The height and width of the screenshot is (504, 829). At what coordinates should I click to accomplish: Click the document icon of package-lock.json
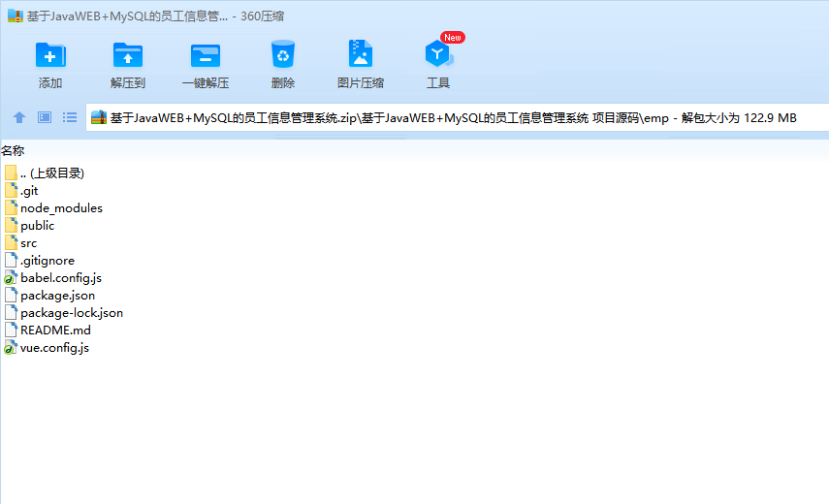click(x=11, y=312)
